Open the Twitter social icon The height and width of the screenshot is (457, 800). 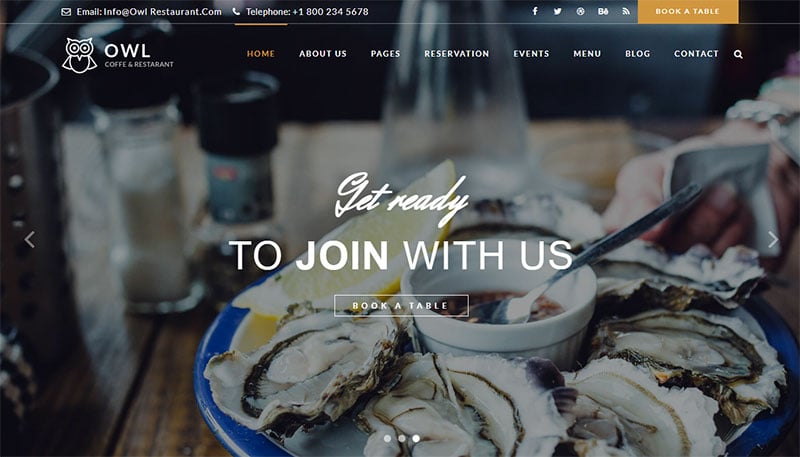[558, 11]
